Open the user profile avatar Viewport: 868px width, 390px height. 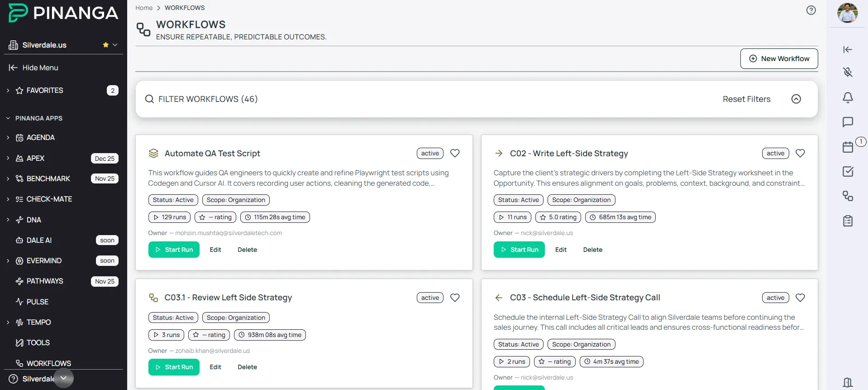click(847, 13)
